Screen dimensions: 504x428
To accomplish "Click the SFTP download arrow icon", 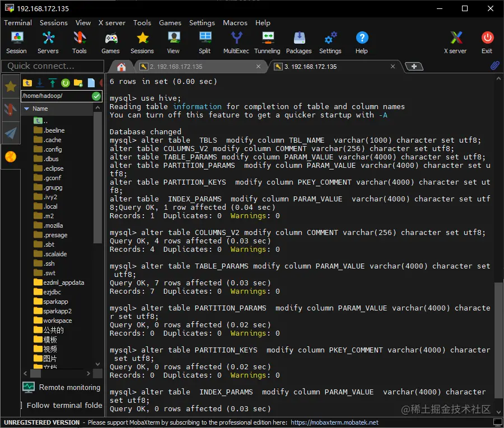I will click(x=40, y=83).
